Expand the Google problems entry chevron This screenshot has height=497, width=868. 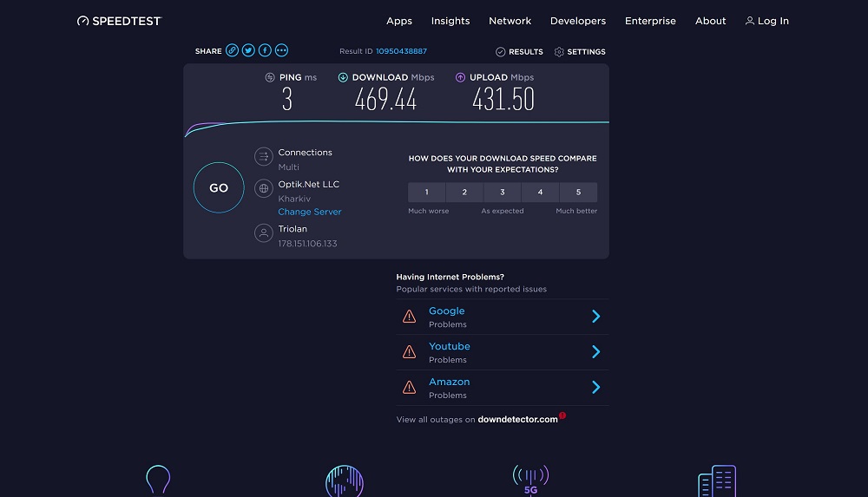[596, 316]
